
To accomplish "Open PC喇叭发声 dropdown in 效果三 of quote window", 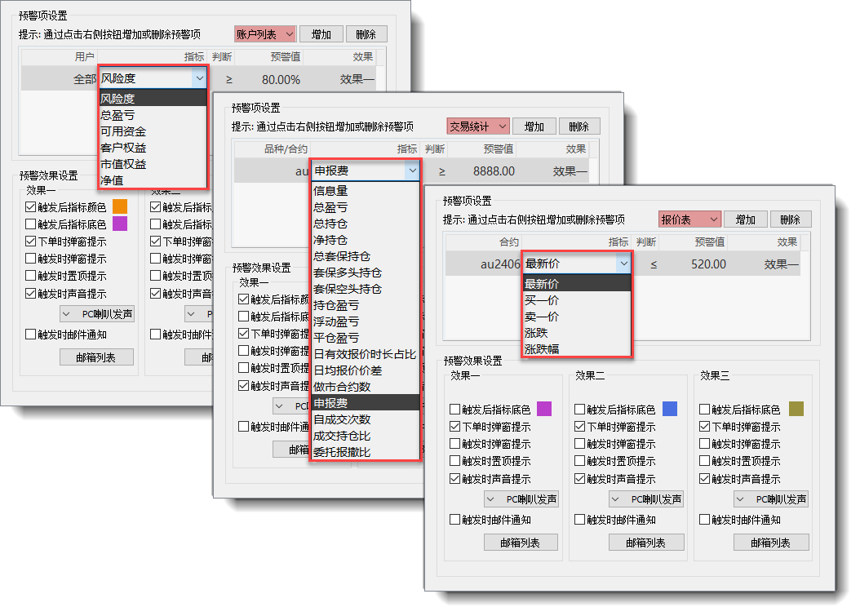I will pyautogui.click(x=770, y=499).
